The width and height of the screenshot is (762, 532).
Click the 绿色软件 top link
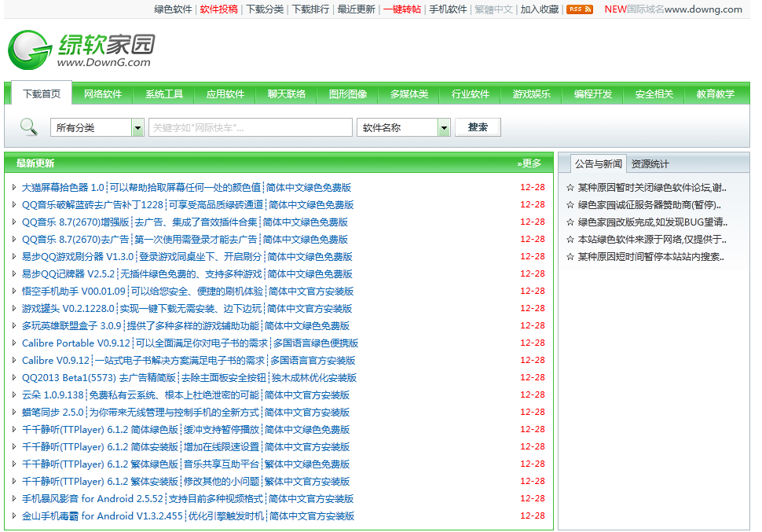click(x=173, y=9)
